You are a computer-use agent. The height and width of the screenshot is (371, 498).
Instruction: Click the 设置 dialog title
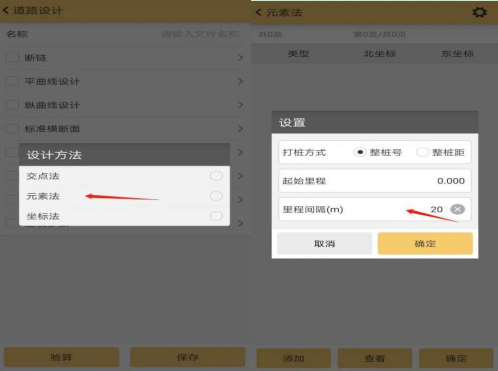(x=292, y=123)
